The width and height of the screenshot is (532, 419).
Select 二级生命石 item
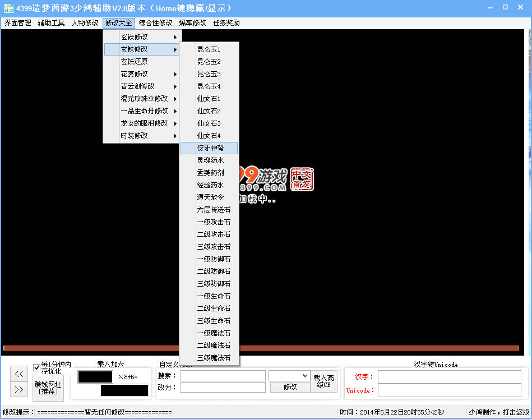[x=209, y=309]
